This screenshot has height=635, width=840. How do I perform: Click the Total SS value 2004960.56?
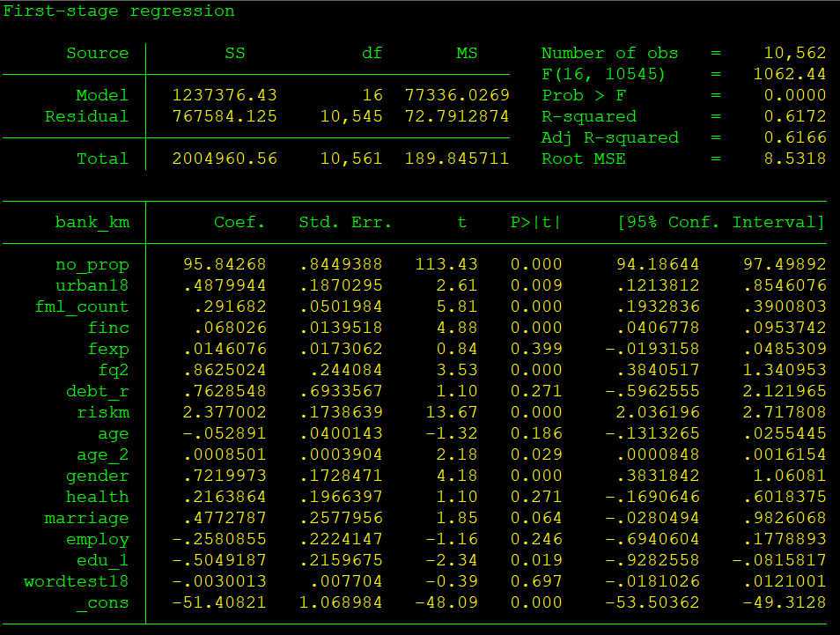(225, 159)
